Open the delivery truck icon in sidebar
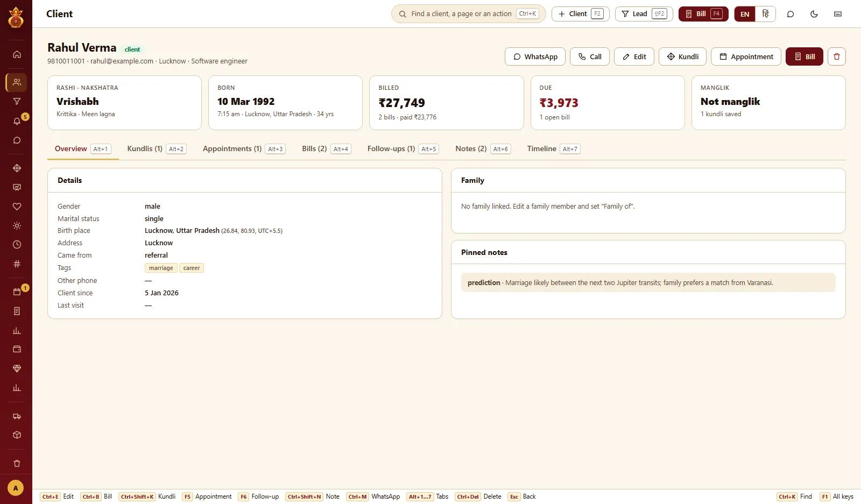 17,416
